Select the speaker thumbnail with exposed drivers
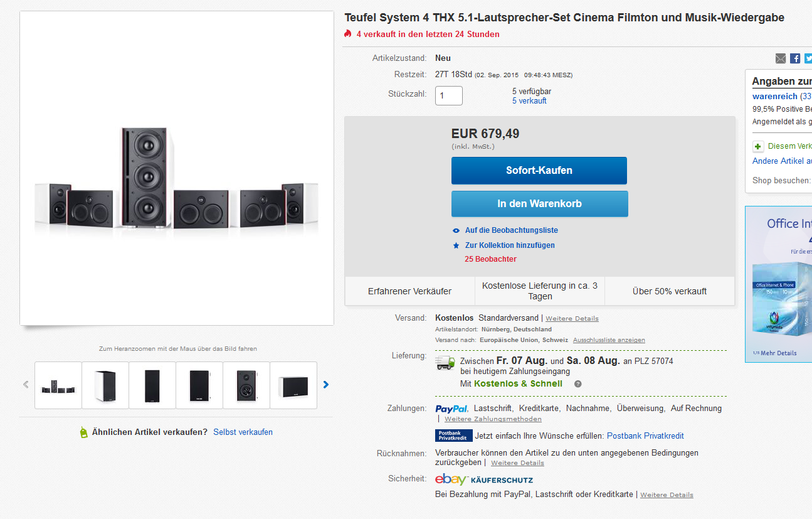Viewport: 812px width, 519px height. tap(246, 385)
